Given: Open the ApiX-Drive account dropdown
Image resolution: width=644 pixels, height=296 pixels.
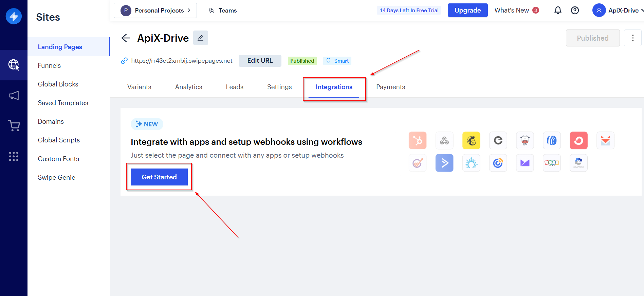Looking at the screenshot, I should (x=618, y=11).
